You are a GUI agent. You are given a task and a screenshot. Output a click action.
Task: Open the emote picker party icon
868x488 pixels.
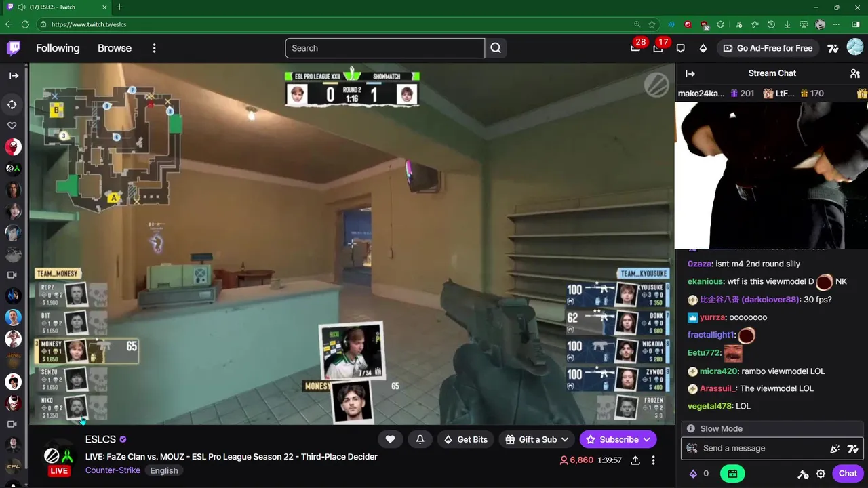[835, 448]
